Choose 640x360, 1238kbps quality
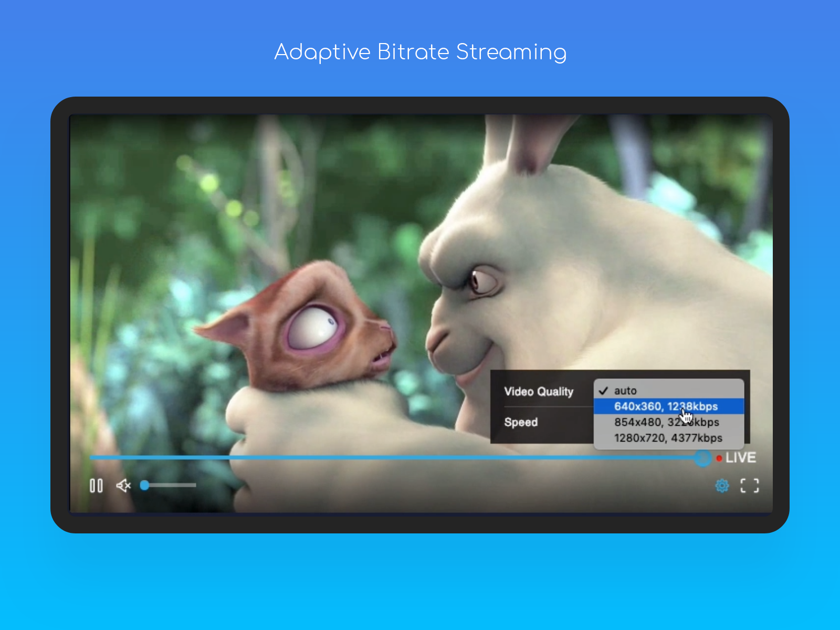This screenshot has height=630, width=840. pos(669,406)
